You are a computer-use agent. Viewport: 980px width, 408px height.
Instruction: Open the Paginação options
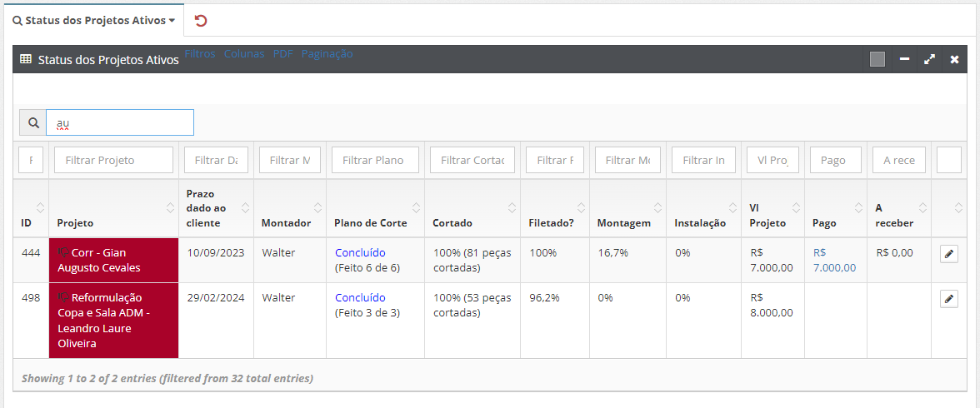click(x=327, y=53)
